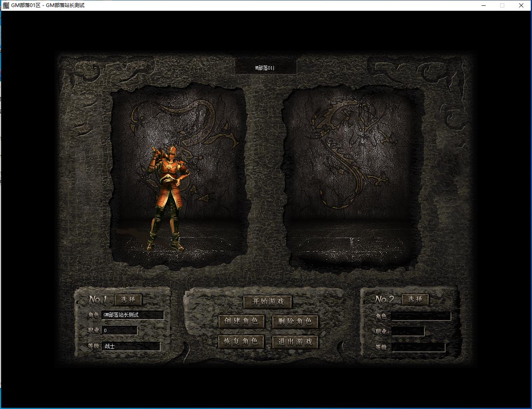Click the game icon in the title bar
This screenshot has width=532, height=409.
[x=6, y=5]
